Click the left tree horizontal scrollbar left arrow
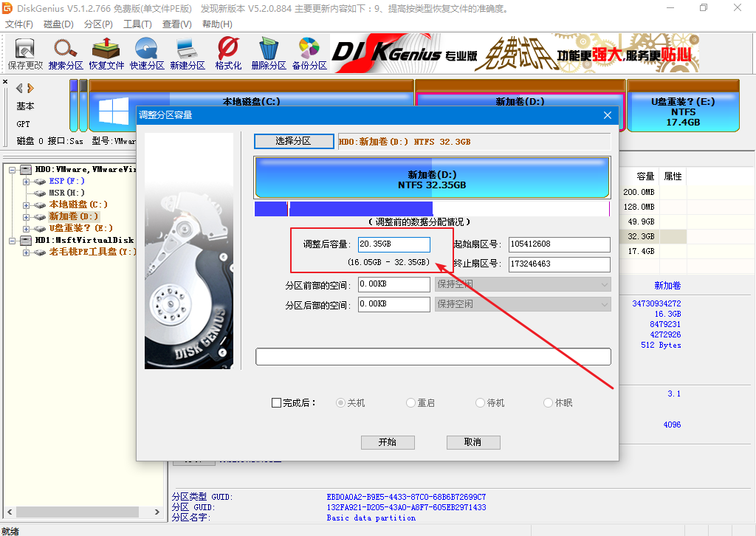Screen dimensions: 756x536 pyautogui.click(x=10, y=512)
